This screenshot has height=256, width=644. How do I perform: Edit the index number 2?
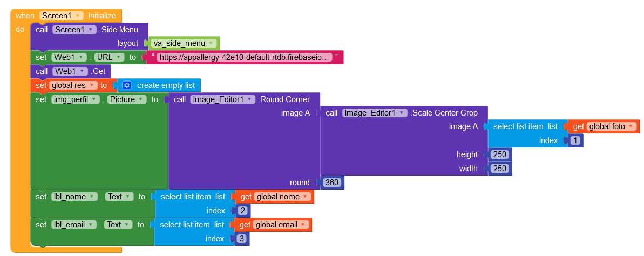tap(243, 211)
